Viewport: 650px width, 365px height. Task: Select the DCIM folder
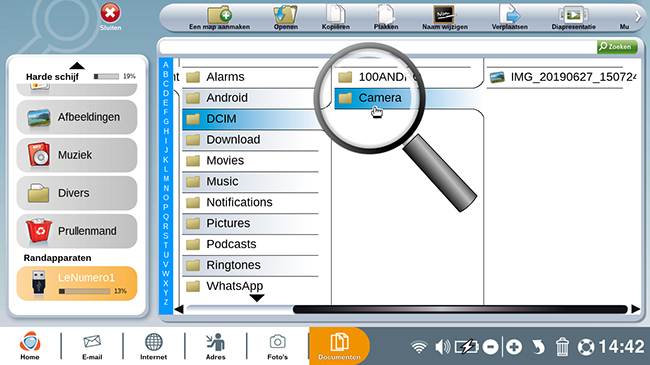click(x=250, y=119)
